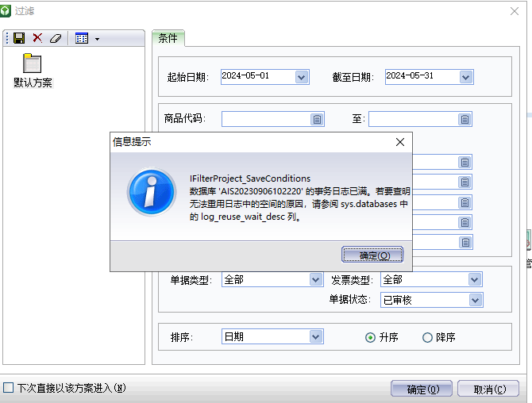Click the lookup icon in 商品代码 start field
Image resolution: width=532 pixels, height=403 pixels.
click(x=317, y=119)
